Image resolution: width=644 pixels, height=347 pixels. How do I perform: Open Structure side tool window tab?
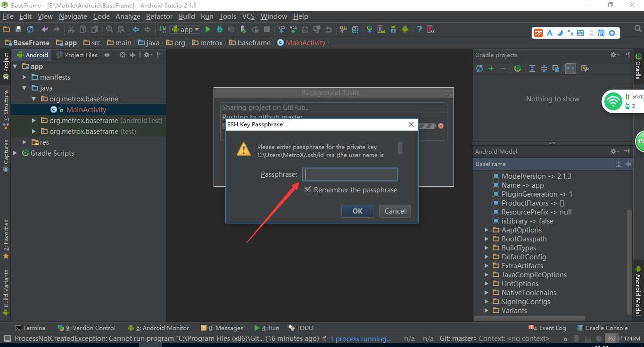(6, 110)
